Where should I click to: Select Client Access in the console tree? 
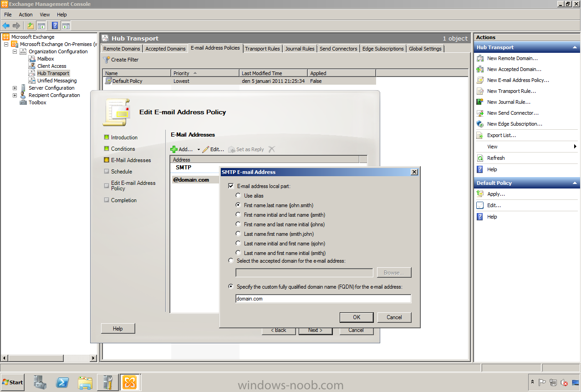coord(51,66)
